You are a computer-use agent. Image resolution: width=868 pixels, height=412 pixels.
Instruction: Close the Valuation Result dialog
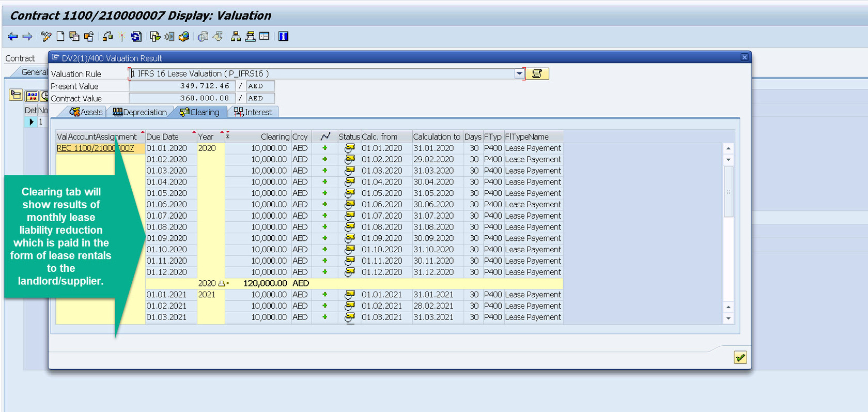[x=745, y=57]
